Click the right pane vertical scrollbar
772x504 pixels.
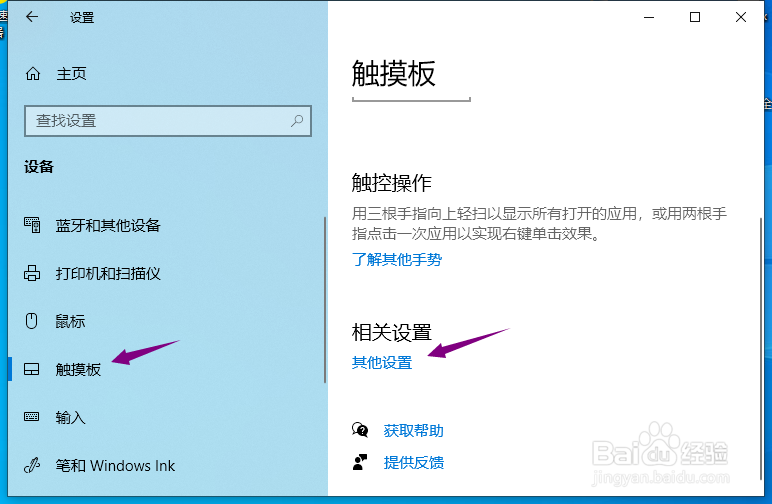click(x=761, y=348)
